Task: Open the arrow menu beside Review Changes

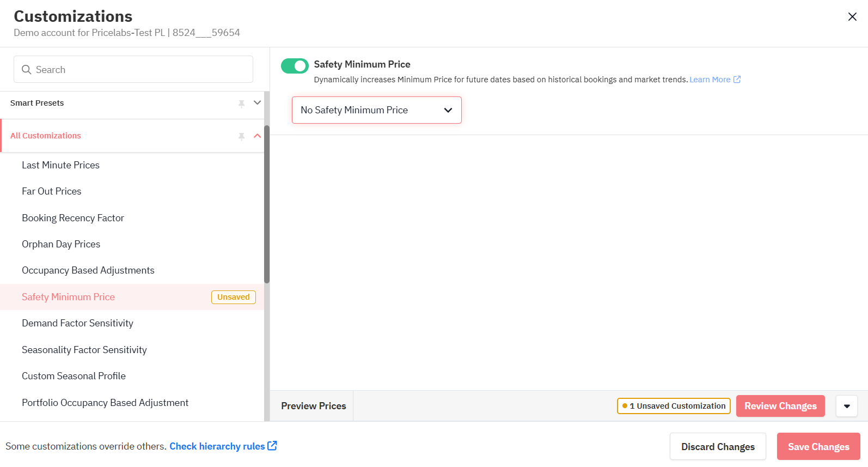Action: (846, 406)
